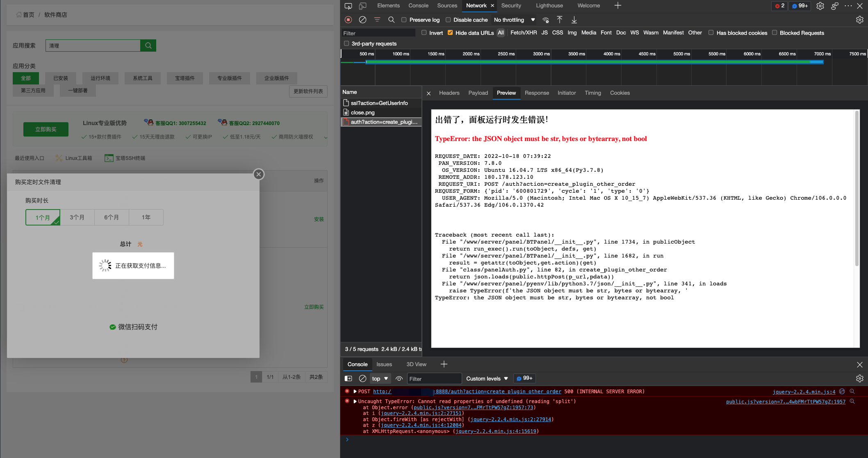Viewport: 868px width, 458px height.
Task: Open the Headers tab of request
Action: [449, 93]
